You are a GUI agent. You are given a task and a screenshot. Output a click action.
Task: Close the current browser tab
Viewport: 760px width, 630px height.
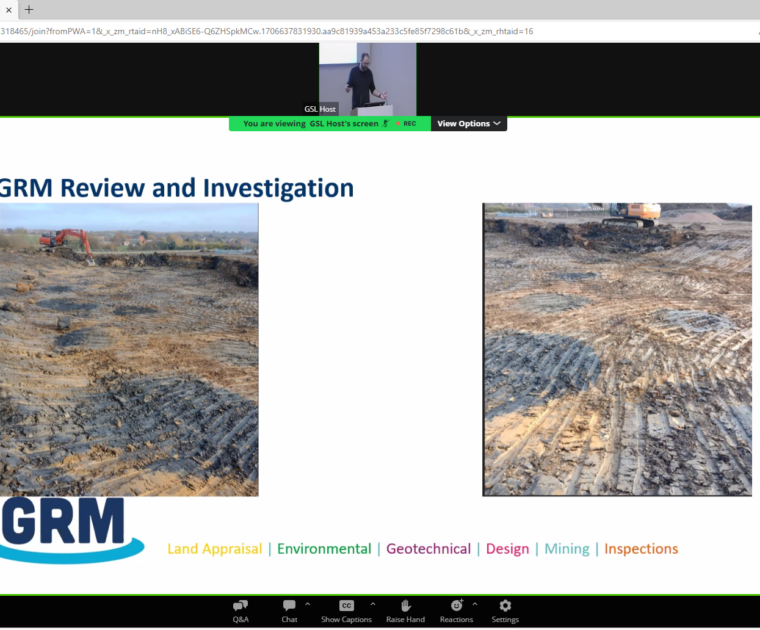[9, 10]
